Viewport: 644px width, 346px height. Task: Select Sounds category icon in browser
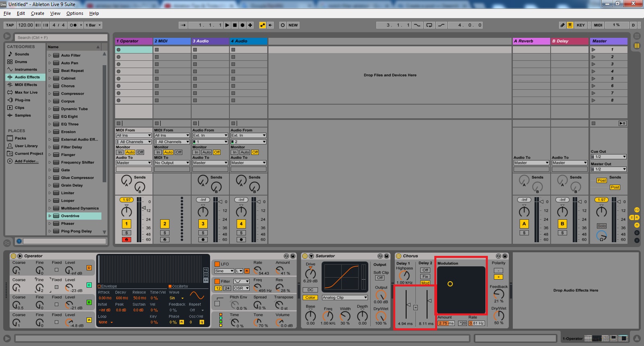tap(10, 54)
